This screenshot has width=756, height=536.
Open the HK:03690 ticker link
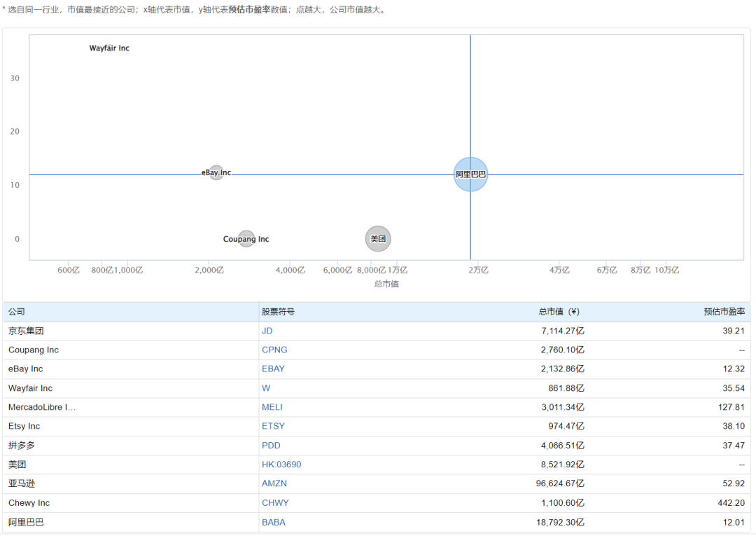point(281,464)
